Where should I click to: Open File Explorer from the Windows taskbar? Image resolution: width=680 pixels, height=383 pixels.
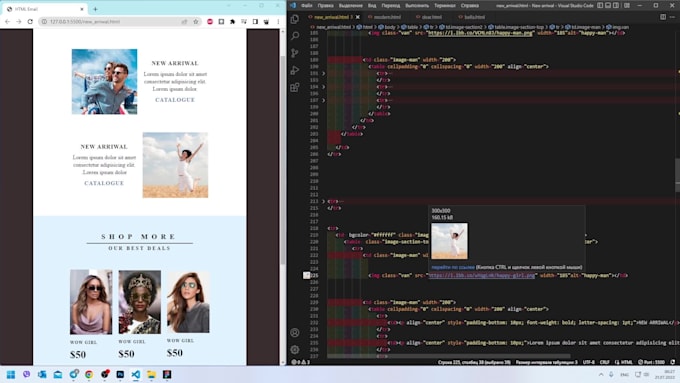point(151,374)
